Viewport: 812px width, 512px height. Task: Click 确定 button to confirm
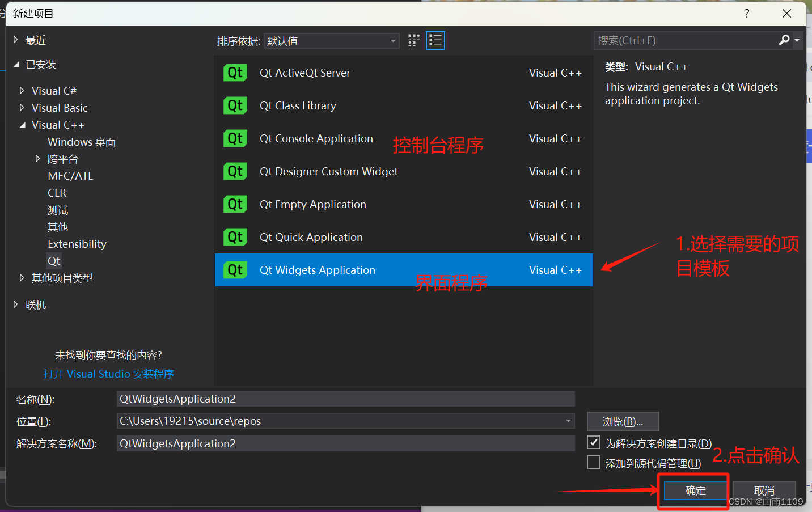click(x=696, y=490)
